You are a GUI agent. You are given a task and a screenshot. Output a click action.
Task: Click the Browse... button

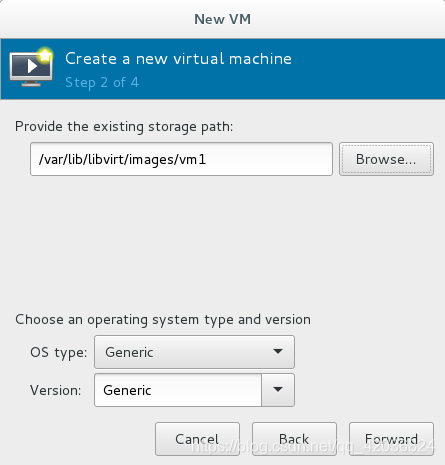[386, 159]
